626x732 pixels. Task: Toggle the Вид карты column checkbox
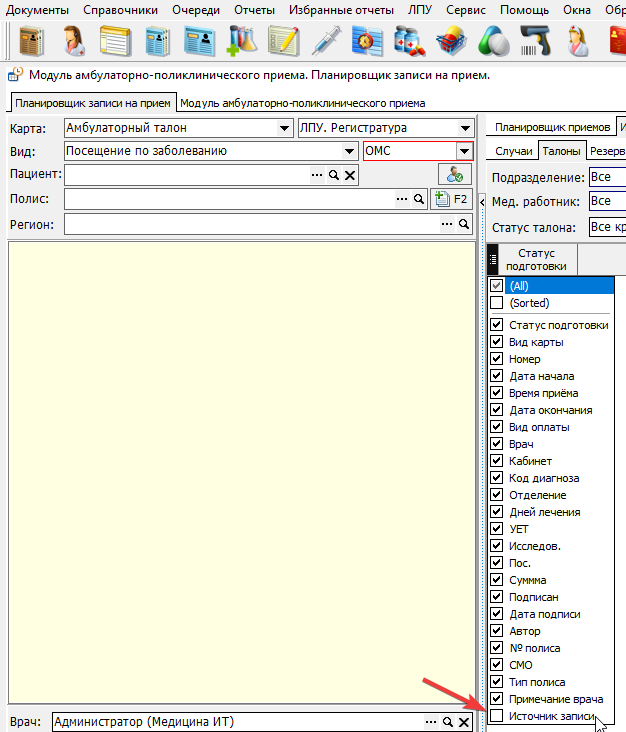(496, 342)
